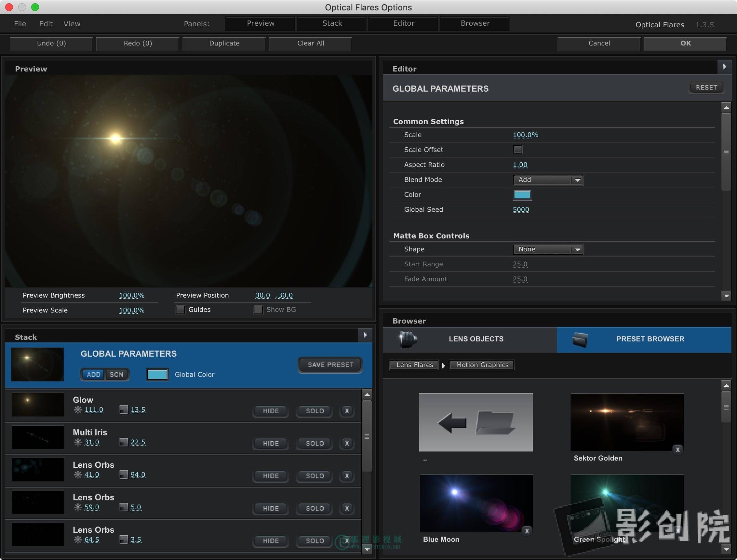This screenshot has height=560, width=737.
Task: Click scale square icon for Multi Iris
Action: pos(124,442)
